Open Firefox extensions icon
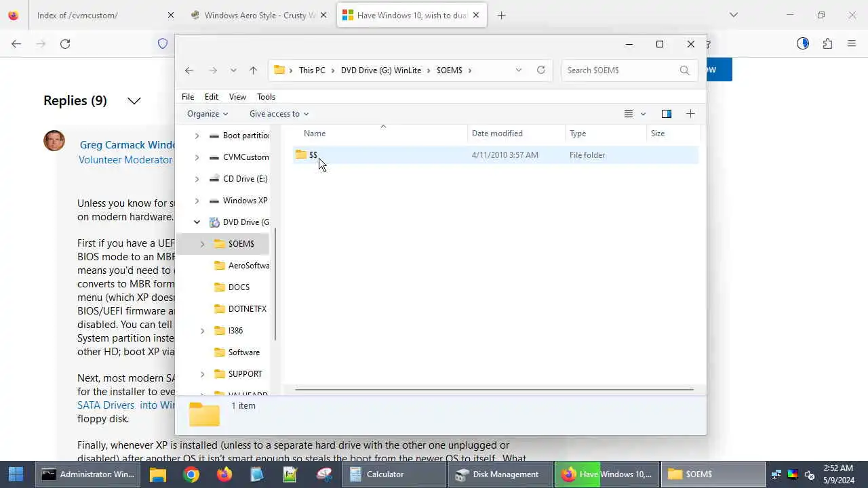Viewport: 868px width, 488px height. (827, 43)
